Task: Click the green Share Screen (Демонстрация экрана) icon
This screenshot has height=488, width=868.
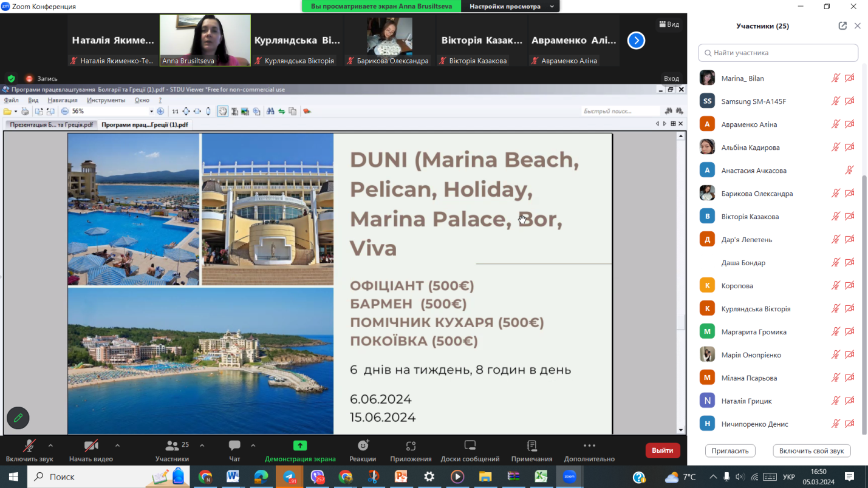Action: click(300, 446)
